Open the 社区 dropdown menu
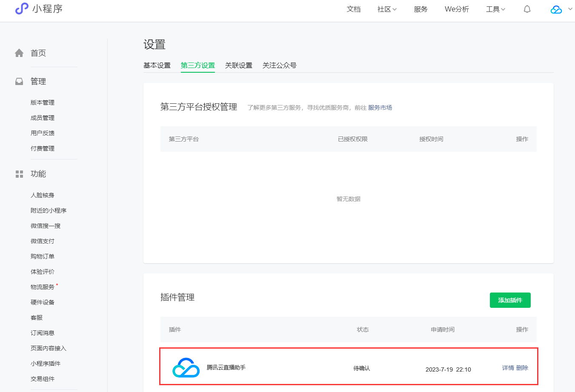Image resolution: width=575 pixels, height=392 pixels. click(x=387, y=9)
